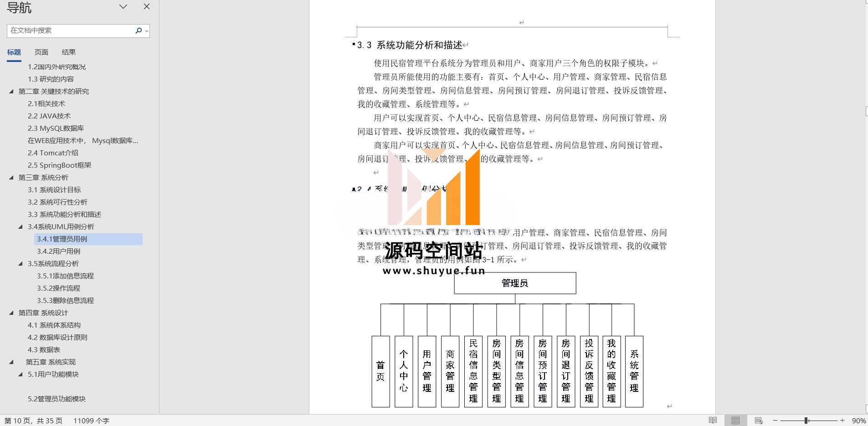
Task: Switch to the 标题 tab
Action: pos(14,52)
